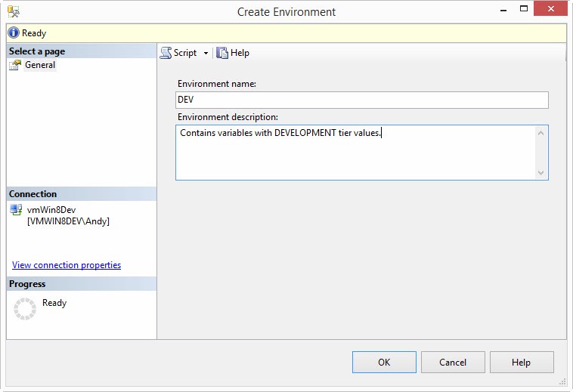The image size is (573, 392).
Task: Open the View connection properties link
Action: [x=67, y=265]
